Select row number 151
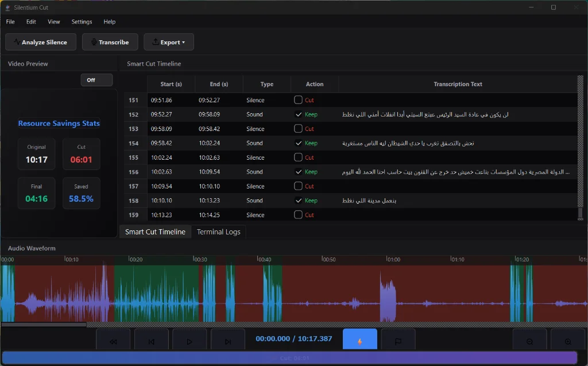588x366 pixels. (133, 100)
